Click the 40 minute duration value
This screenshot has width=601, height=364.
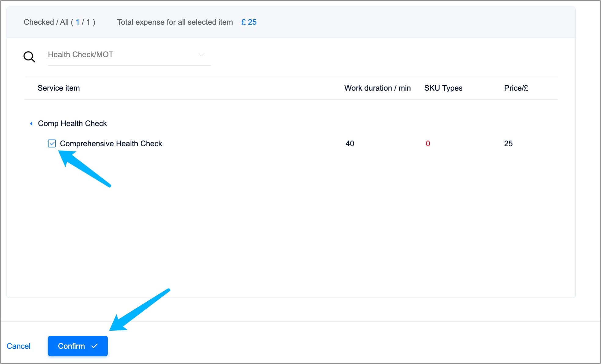350,144
